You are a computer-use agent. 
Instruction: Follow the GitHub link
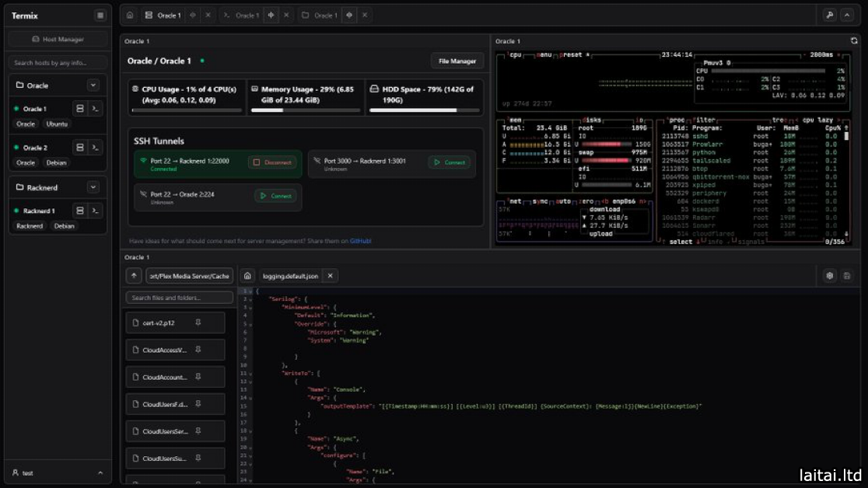[x=360, y=241]
